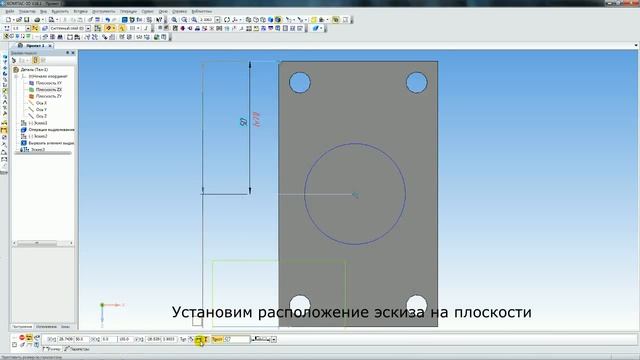Select Плоскость XY in the tree
The width and height of the screenshot is (640, 360).
(49, 83)
